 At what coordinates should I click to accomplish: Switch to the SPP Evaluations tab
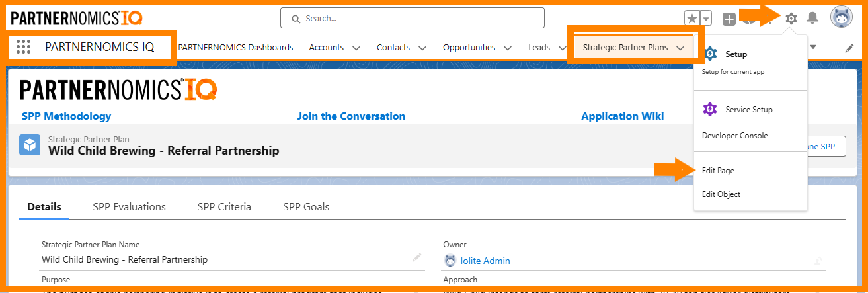130,207
